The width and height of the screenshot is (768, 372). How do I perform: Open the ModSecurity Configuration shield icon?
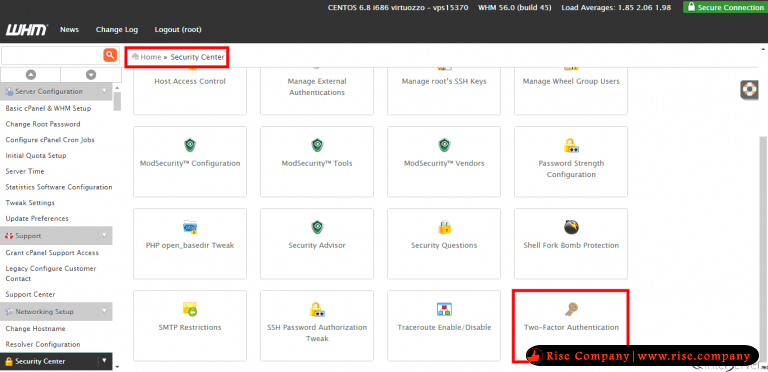click(x=190, y=145)
